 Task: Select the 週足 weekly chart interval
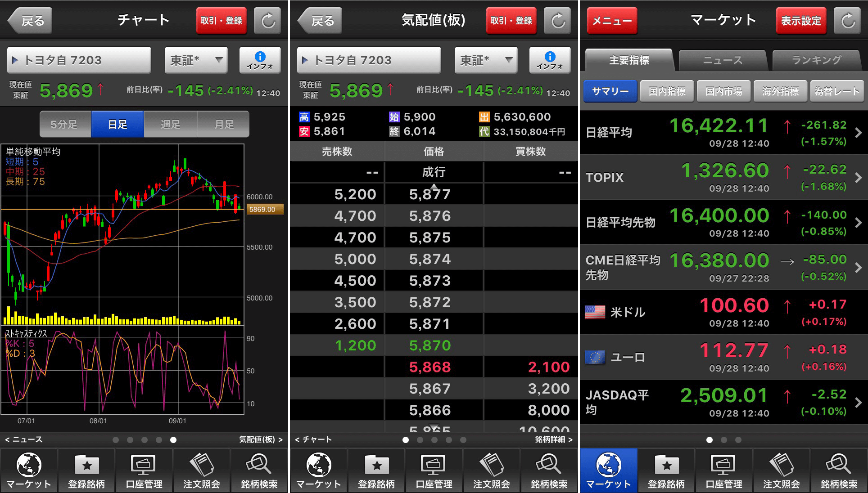(x=170, y=124)
